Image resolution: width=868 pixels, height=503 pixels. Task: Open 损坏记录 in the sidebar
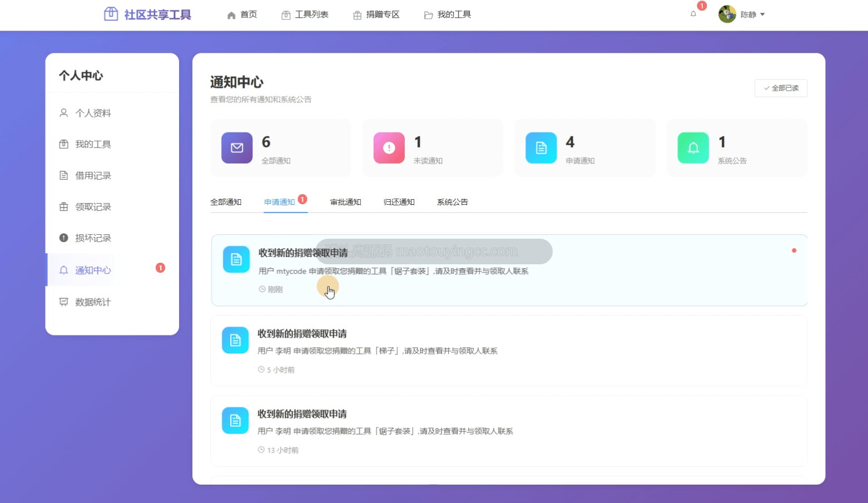point(112,238)
